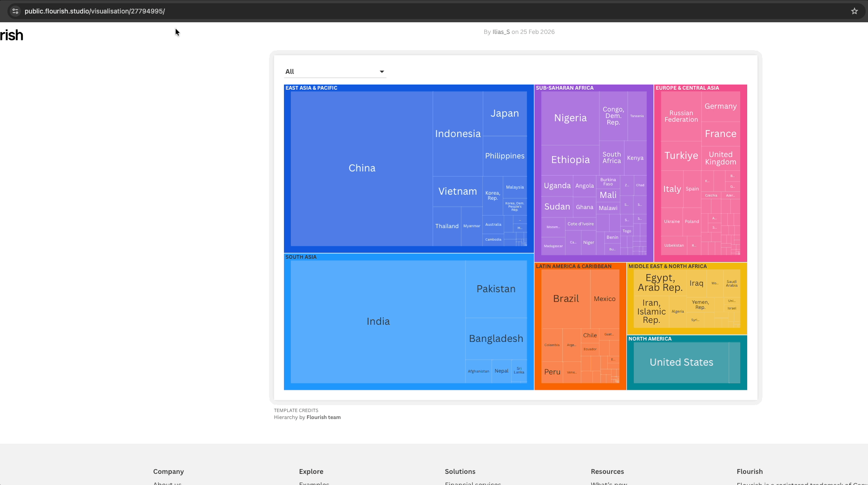Click the South Asia group header
The height and width of the screenshot is (485, 868).
[x=301, y=257]
